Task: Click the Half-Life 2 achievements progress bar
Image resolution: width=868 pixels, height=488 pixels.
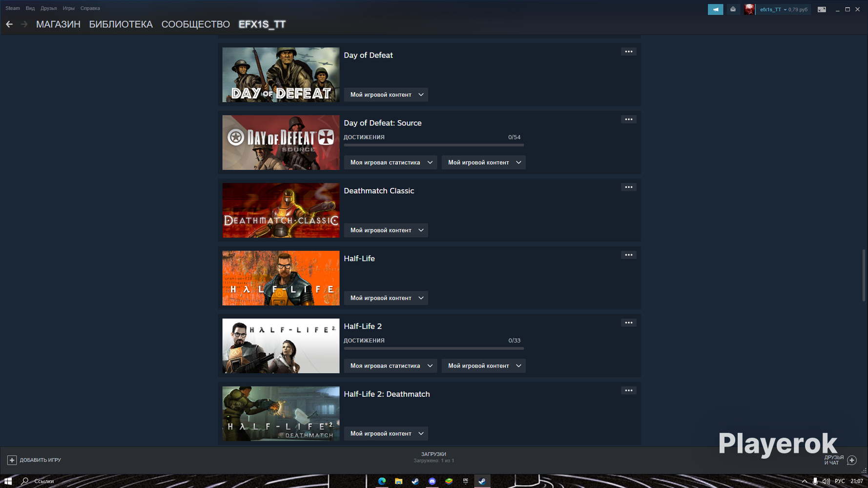Action: click(434, 348)
